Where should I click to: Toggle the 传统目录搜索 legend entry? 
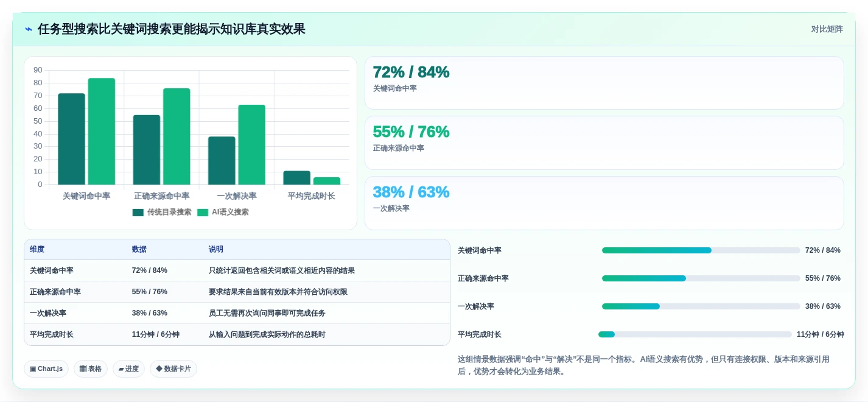(162, 212)
